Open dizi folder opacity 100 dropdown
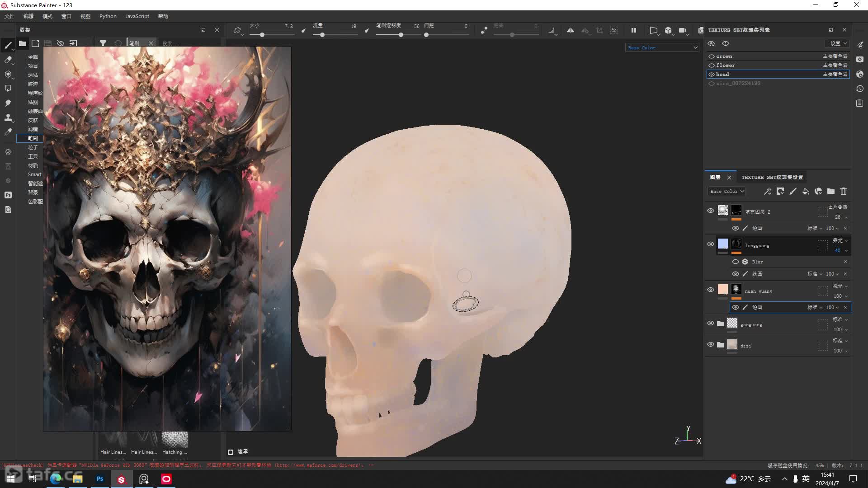The height and width of the screenshot is (488, 868). pos(841,351)
